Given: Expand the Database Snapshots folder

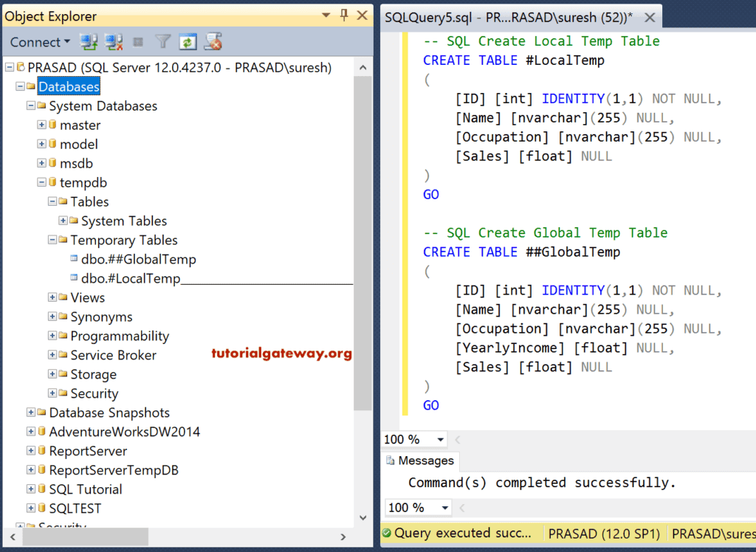Looking at the screenshot, I should (31, 413).
